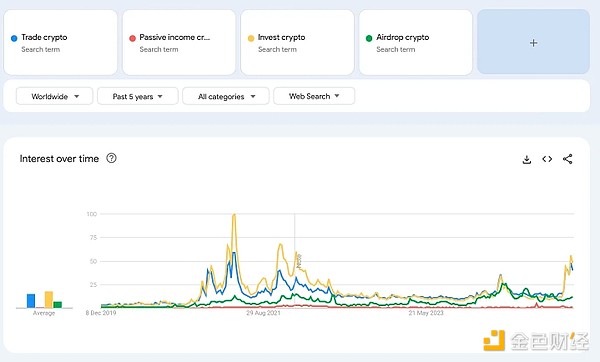600x362 pixels.
Task: Open the Past 5 years dropdown
Action: (138, 96)
